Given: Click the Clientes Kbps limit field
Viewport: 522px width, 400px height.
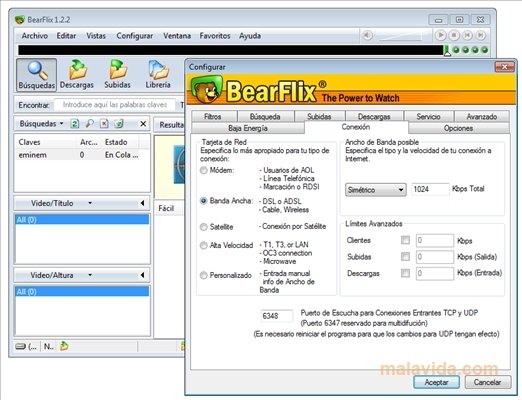Looking at the screenshot, I should tap(435, 240).
